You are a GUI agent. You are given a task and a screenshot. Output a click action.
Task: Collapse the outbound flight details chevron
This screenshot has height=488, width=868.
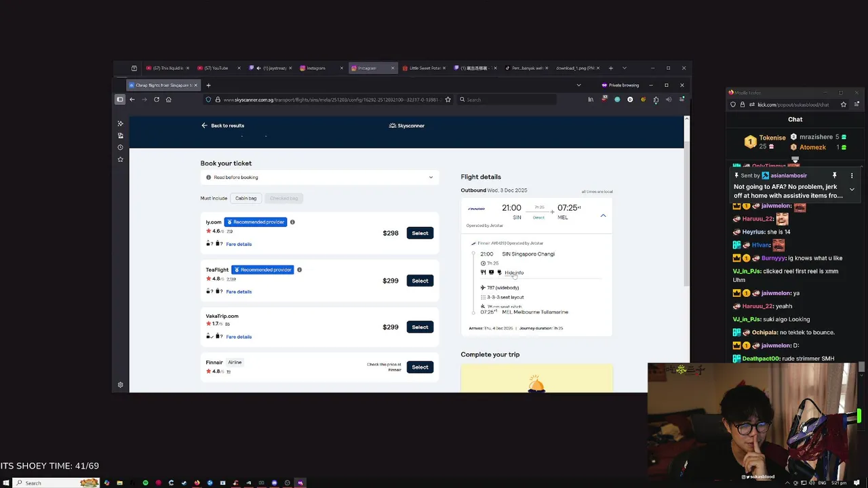pos(603,216)
